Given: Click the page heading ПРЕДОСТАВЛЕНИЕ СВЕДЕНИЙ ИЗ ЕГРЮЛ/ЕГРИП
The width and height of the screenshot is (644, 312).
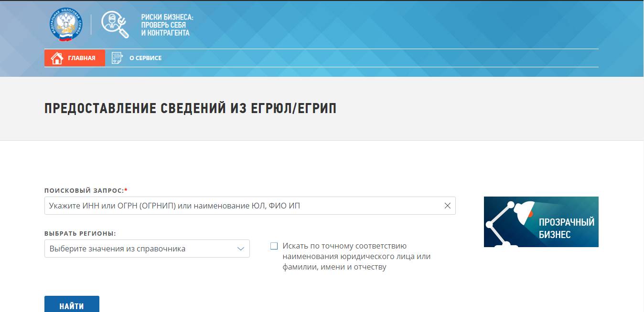Looking at the screenshot, I should coord(190,108).
